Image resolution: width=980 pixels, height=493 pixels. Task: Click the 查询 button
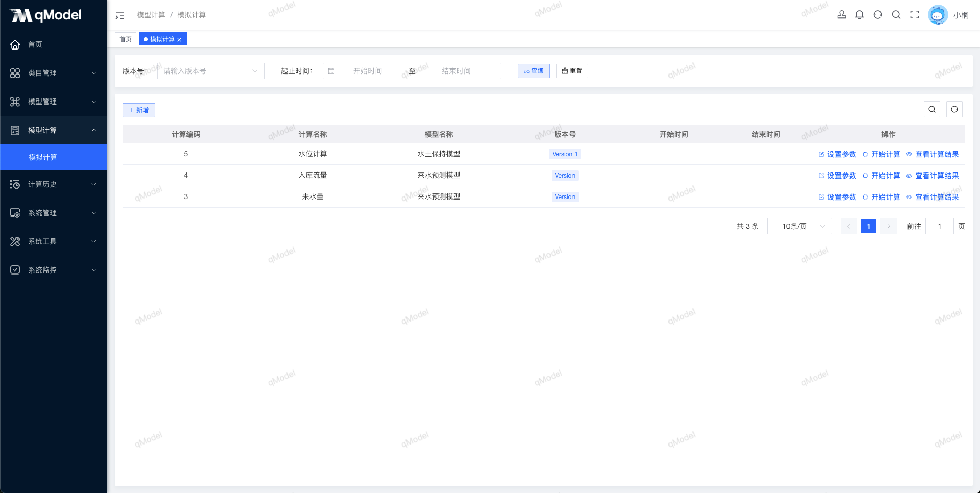click(534, 71)
